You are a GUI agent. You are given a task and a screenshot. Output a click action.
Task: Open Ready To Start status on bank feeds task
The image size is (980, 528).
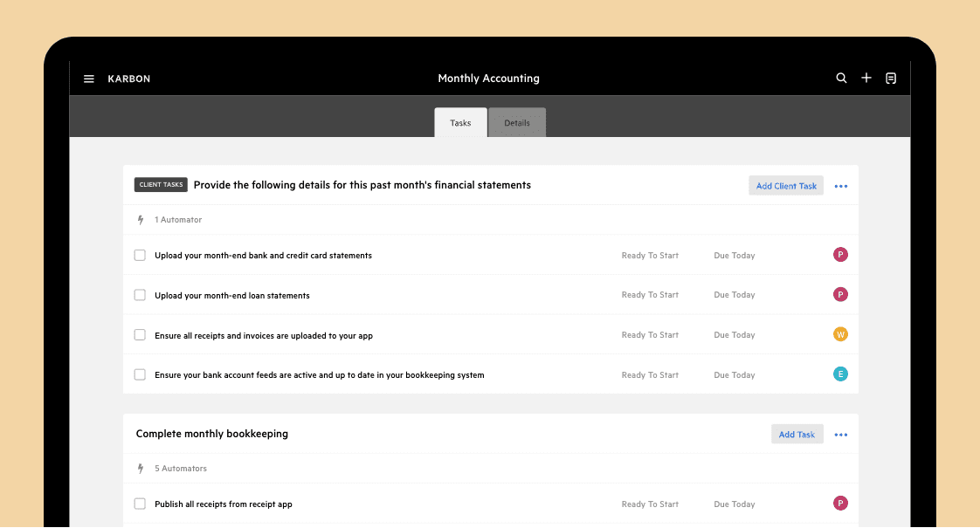[x=650, y=375]
